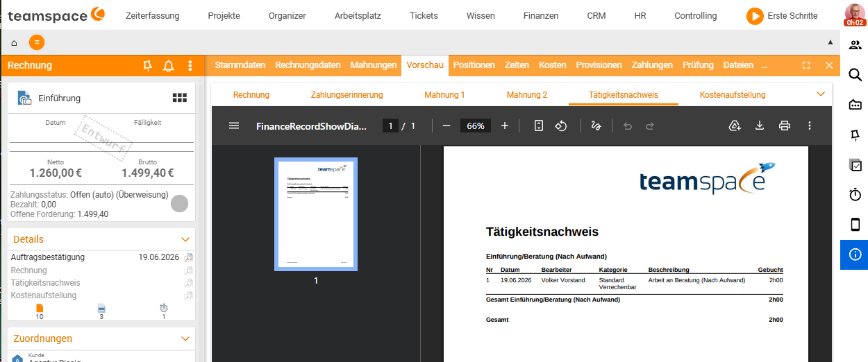This screenshot has height=362, width=868.
Task: Open the Zahlungen tab
Action: tap(652, 65)
